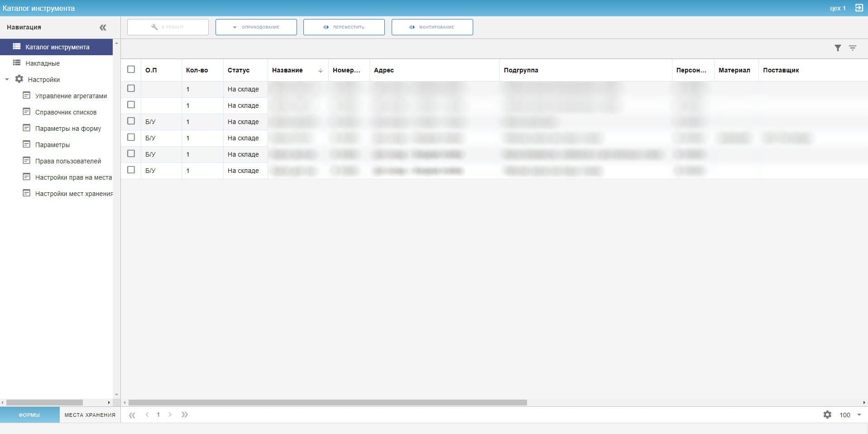Click the table settings gear icon
The width and height of the screenshot is (868, 434).
(x=827, y=415)
